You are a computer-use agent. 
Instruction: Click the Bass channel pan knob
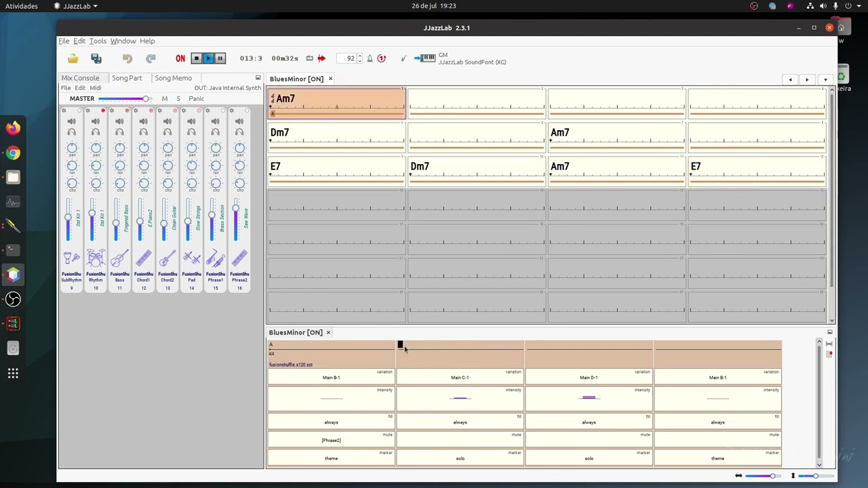(x=119, y=148)
